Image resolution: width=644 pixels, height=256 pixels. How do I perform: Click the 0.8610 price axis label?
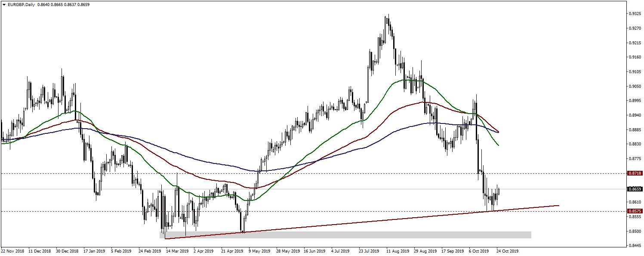click(x=635, y=202)
